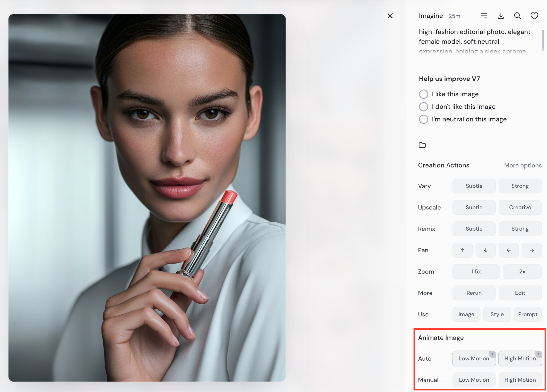
Task: Click the prompt text to expand
Action: [x=475, y=42]
